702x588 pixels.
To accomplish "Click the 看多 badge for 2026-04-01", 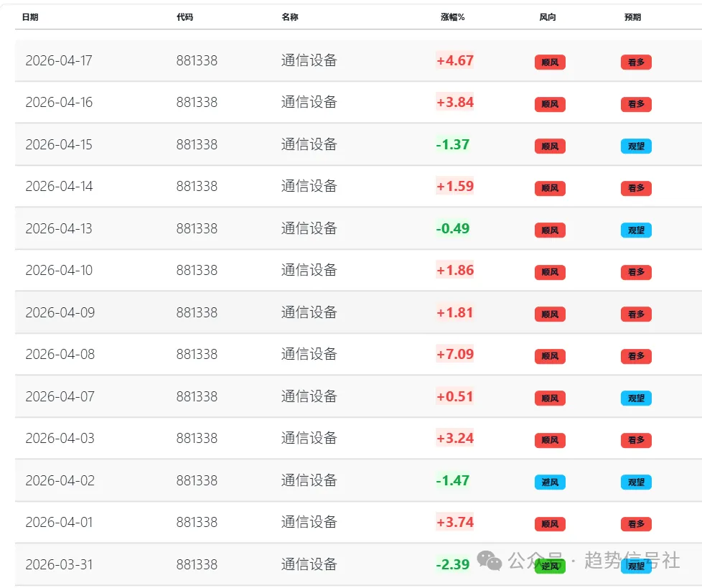I will pos(636,524).
